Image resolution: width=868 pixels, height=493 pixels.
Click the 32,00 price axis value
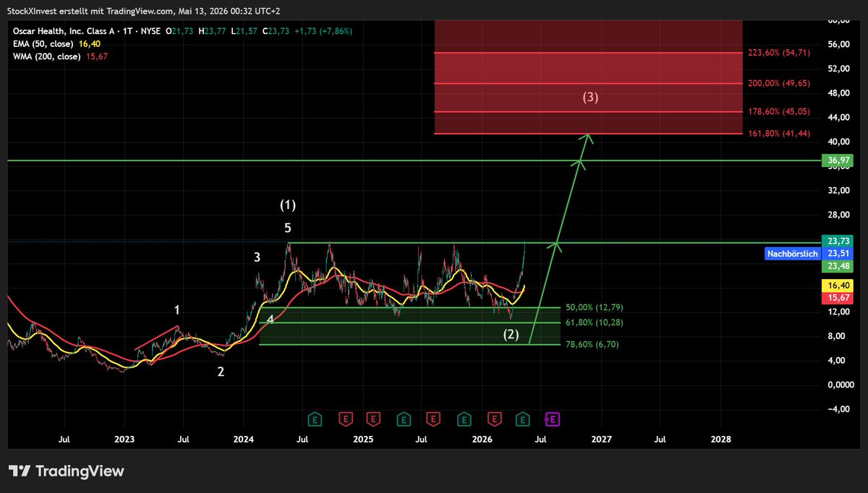(x=838, y=190)
